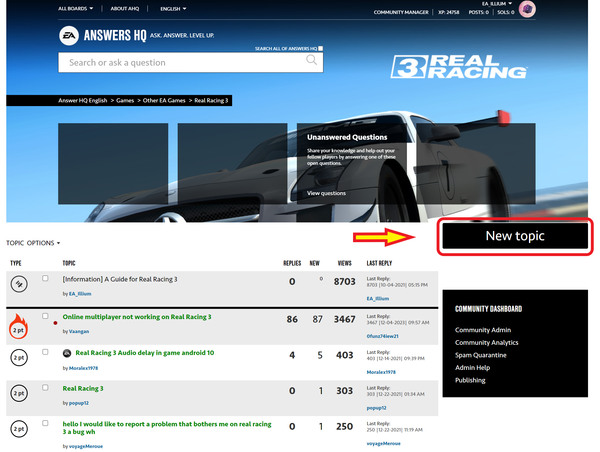Open the English language dropdown
Viewport: 600px width, 452px height.
[x=173, y=8]
